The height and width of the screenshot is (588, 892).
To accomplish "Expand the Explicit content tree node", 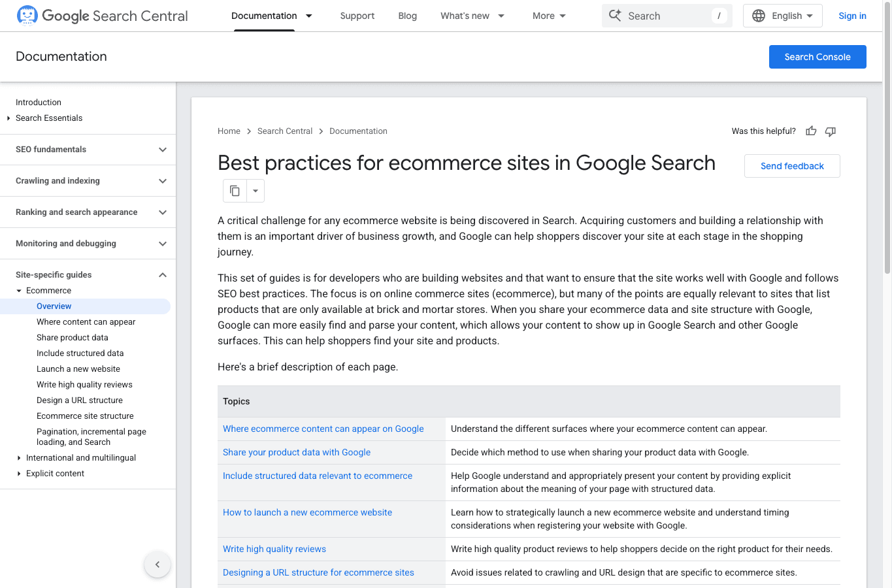I will (x=19, y=474).
